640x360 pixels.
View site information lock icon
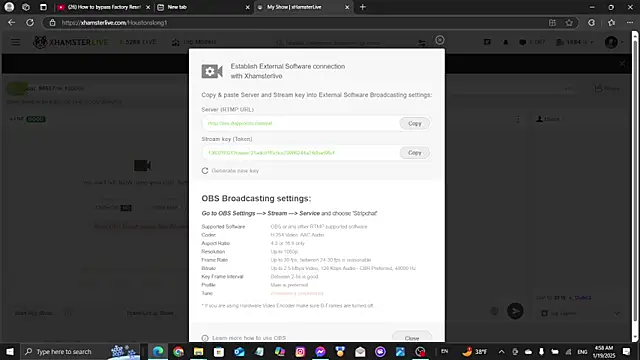52,22
